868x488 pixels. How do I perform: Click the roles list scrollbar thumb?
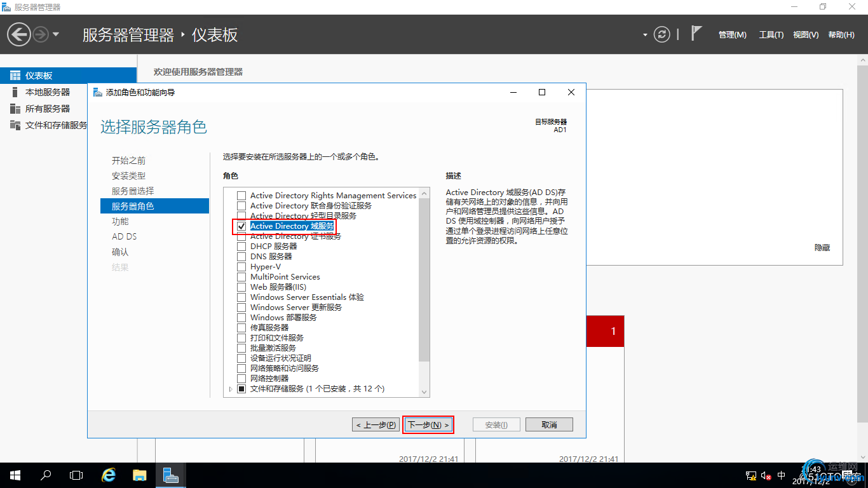[x=424, y=280]
